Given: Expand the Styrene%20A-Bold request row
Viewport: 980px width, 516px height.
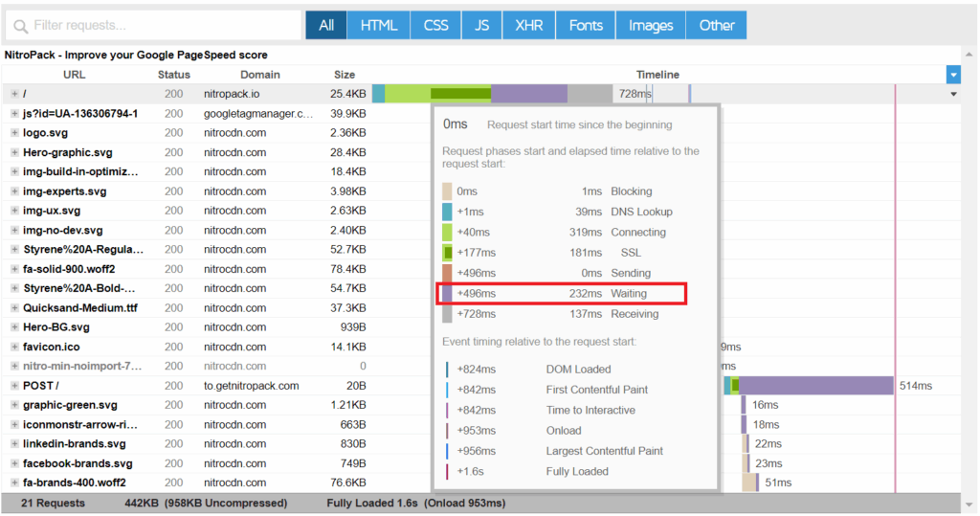Looking at the screenshot, I should click(14, 288).
